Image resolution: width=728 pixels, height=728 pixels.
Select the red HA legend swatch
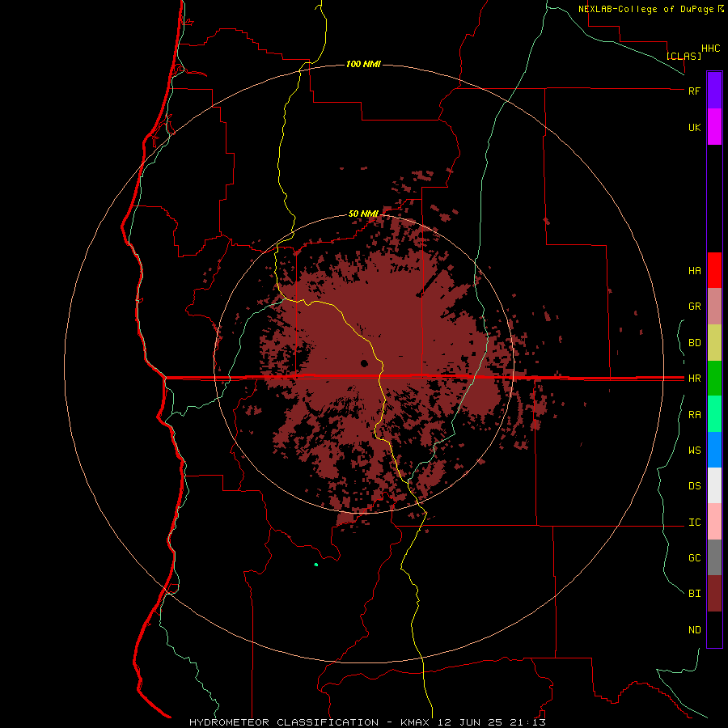[x=714, y=270]
